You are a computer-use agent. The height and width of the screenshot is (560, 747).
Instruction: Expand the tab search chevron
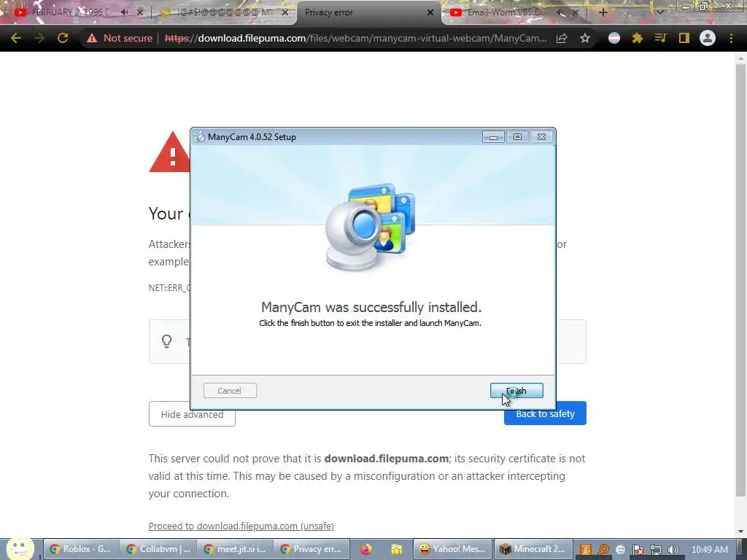(x=659, y=12)
